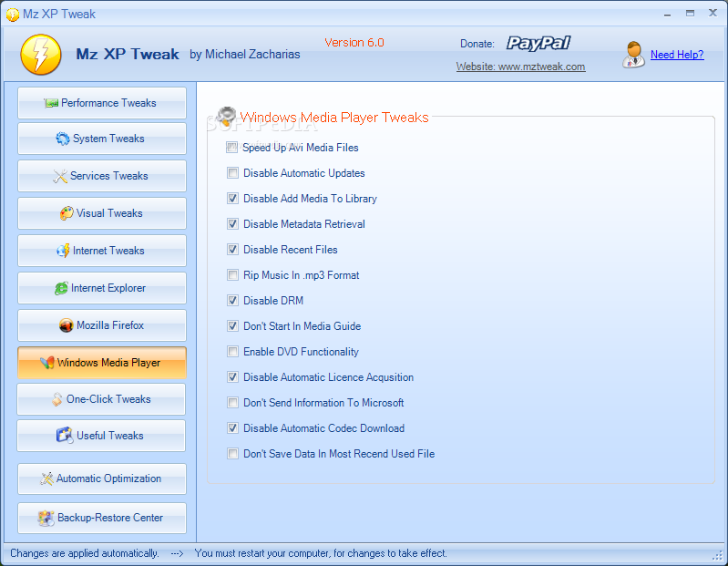Screen dimensions: 728x566
Task: Click the Backup-Restore Center icon
Action: (x=46, y=518)
